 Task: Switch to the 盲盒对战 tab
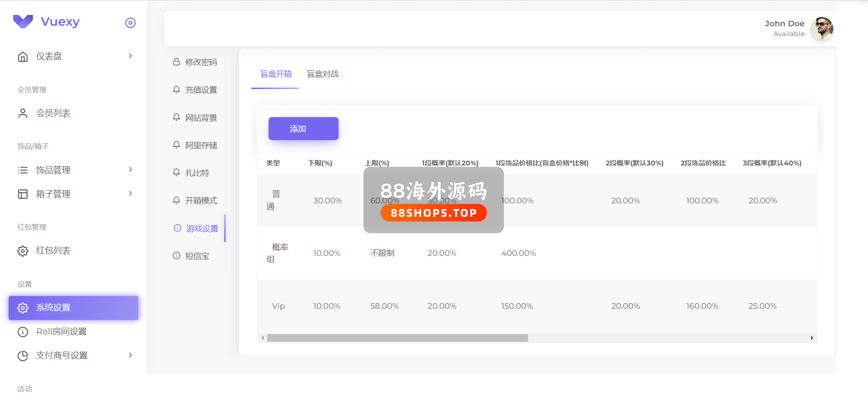322,74
